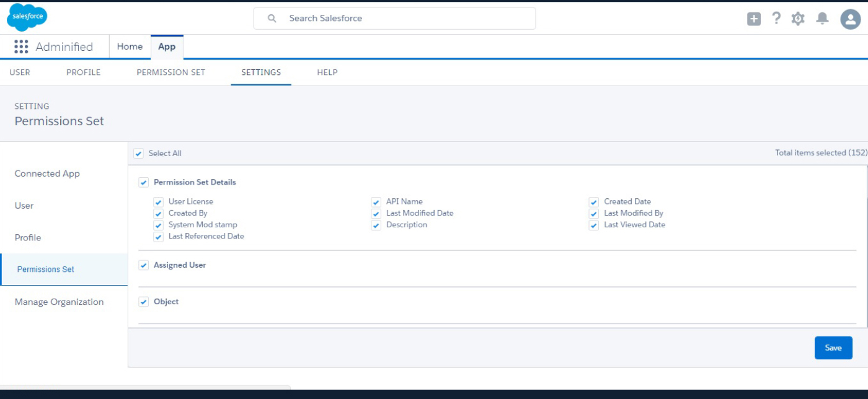Screen dimensions: 868x399
Task: Switch to the Home tab
Action: point(130,46)
